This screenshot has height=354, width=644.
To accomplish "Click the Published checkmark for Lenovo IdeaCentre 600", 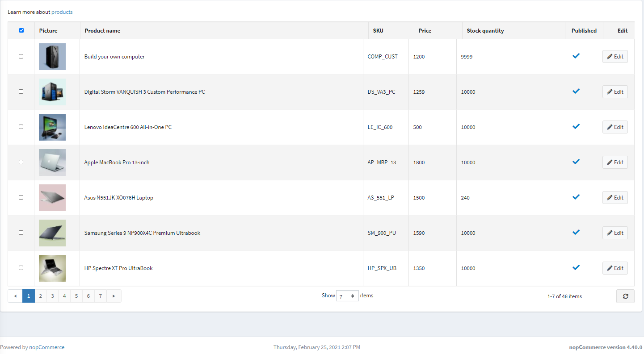I will [576, 126].
